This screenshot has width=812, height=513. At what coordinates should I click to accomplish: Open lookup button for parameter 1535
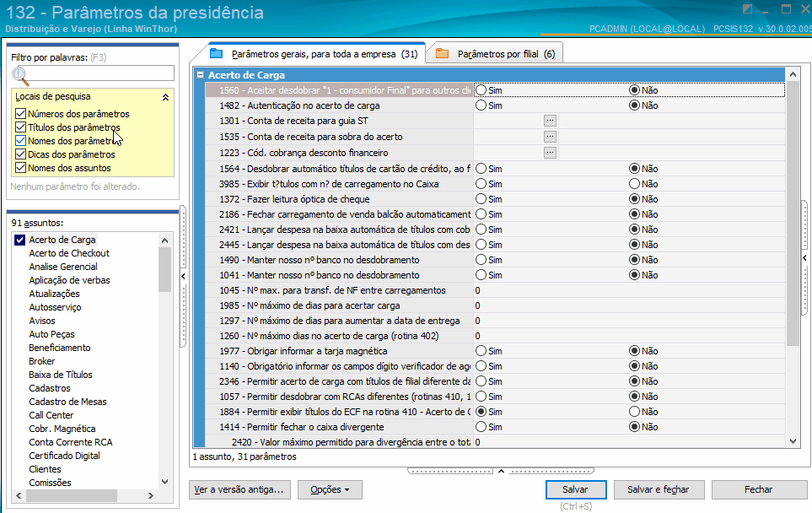coord(550,137)
